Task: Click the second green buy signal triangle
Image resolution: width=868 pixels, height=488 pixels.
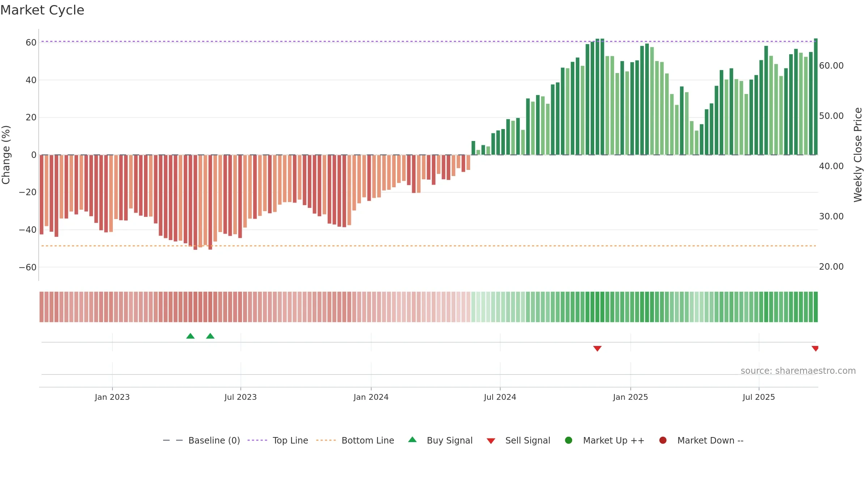Action: pyautogui.click(x=210, y=336)
